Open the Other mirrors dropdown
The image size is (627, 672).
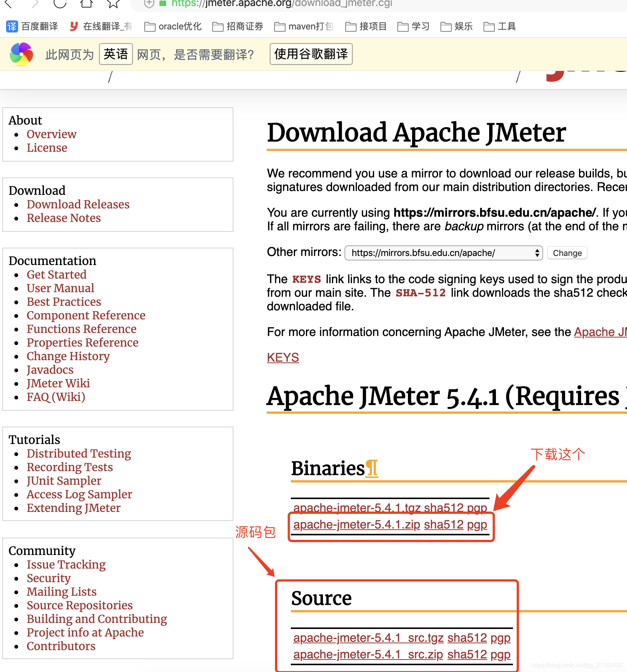pos(444,253)
